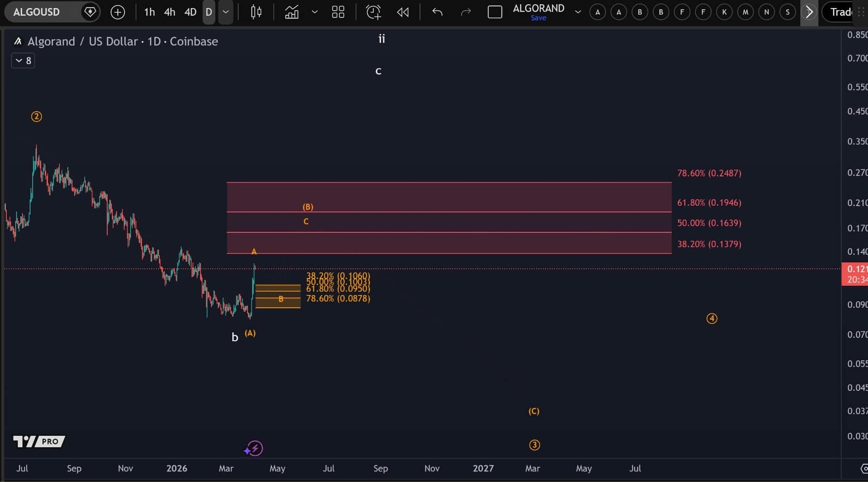Click the K quick-access layout circle
Image resolution: width=868 pixels, height=482 pixels.
point(724,12)
